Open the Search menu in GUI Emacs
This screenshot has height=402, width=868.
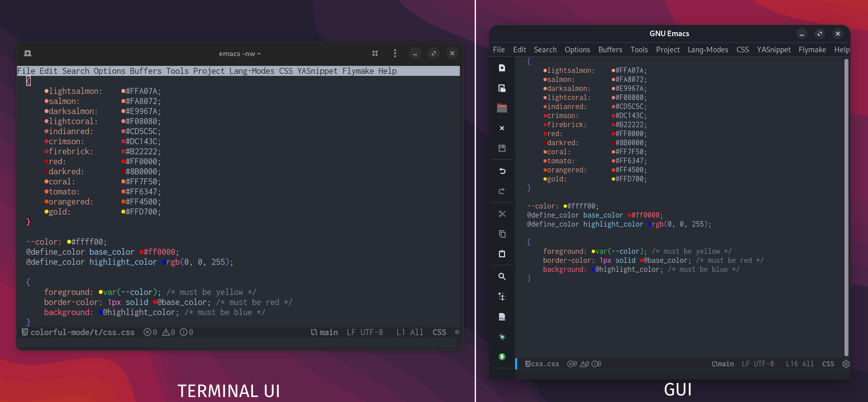click(x=545, y=50)
